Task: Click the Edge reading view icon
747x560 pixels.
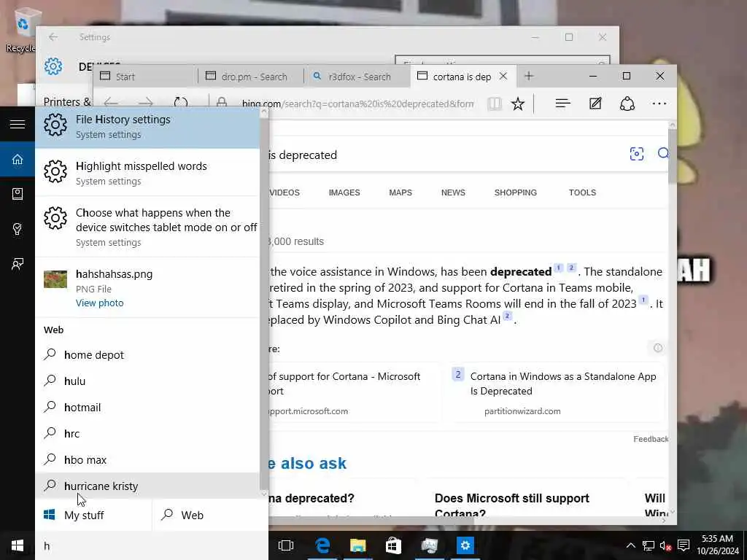Action: pyautogui.click(x=495, y=104)
